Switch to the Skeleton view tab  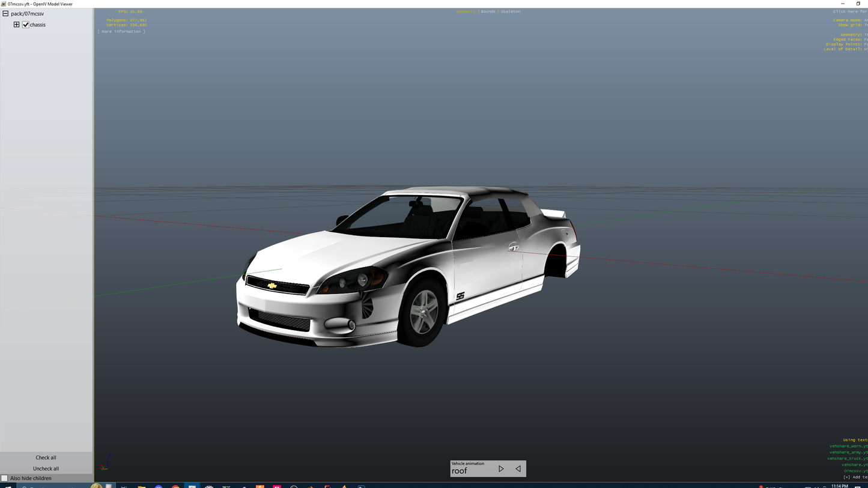(x=511, y=11)
